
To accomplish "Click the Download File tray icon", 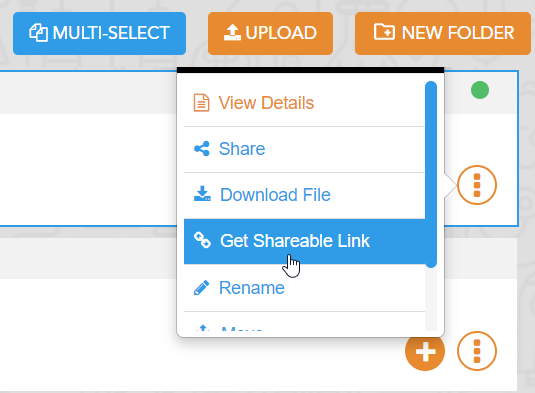I will coord(202,193).
